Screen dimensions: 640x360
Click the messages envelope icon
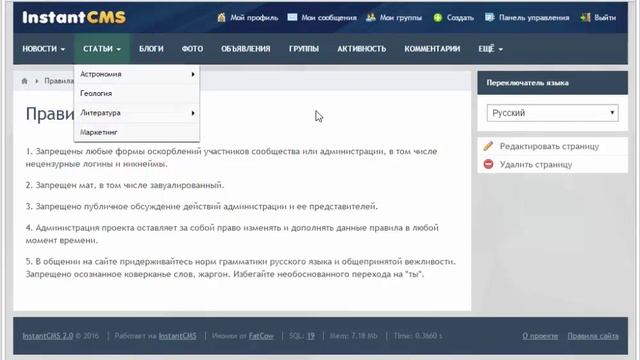pos(292,17)
